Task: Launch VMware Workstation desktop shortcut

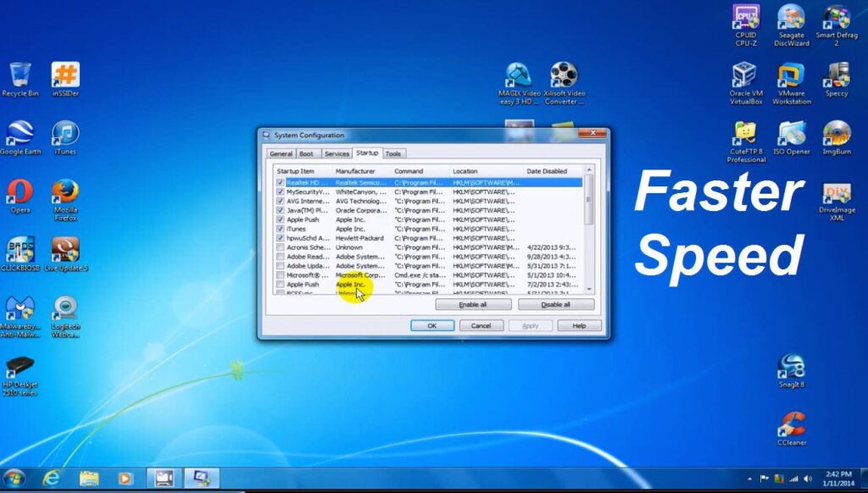Action: [791, 84]
